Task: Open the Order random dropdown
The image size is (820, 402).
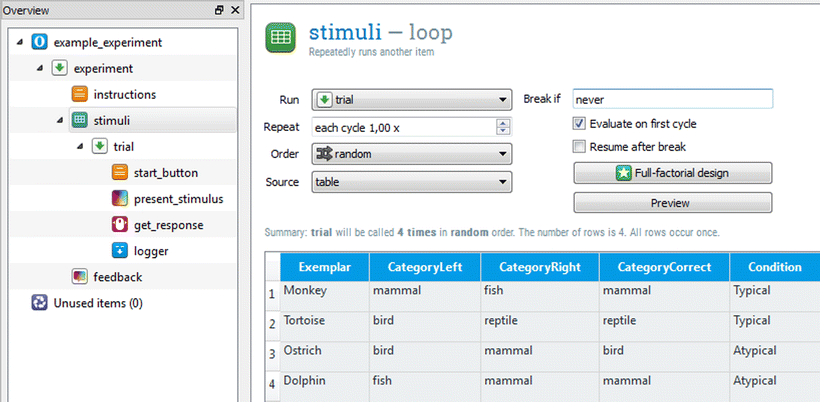Action: pos(412,154)
